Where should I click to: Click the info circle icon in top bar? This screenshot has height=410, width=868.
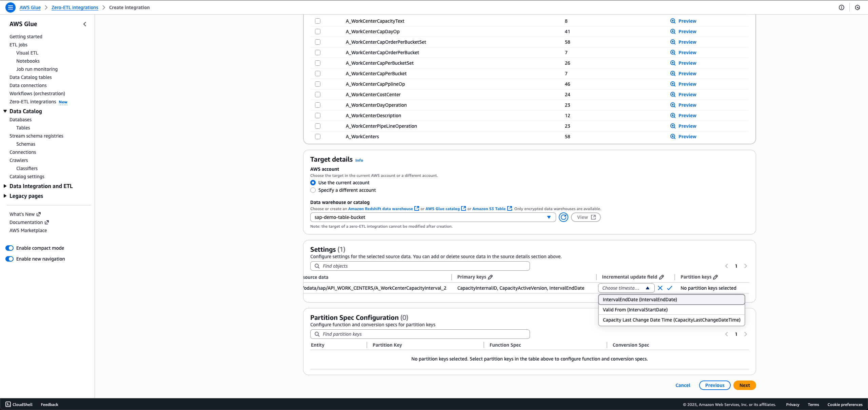[842, 7]
